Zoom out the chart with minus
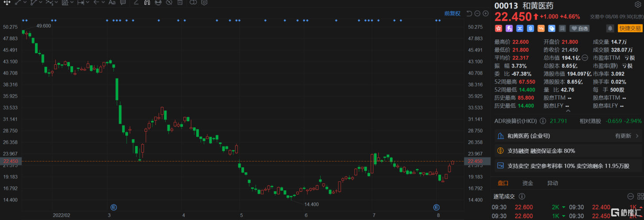 click(477, 13)
